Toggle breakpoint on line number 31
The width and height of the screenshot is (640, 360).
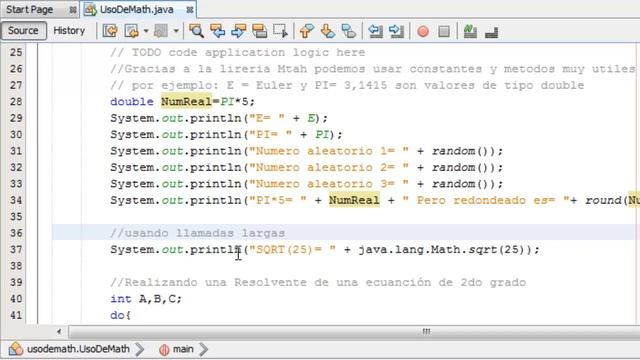pos(16,151)
